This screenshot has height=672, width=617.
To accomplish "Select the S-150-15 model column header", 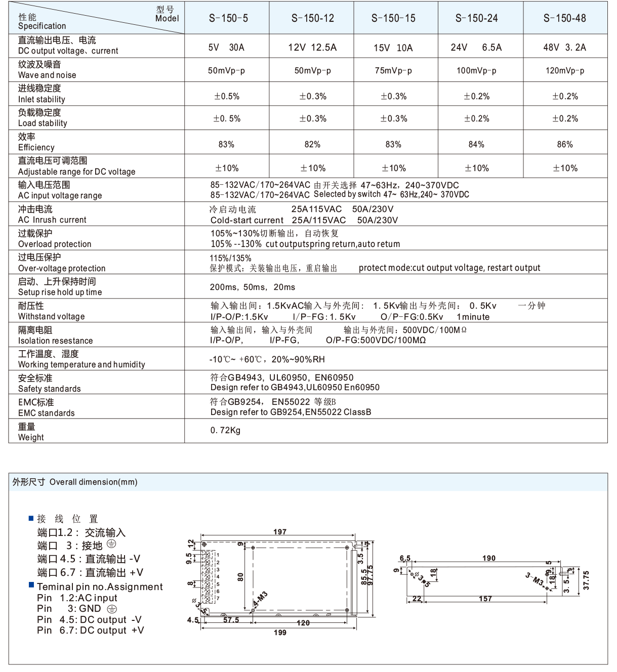I will coord(393,18).
